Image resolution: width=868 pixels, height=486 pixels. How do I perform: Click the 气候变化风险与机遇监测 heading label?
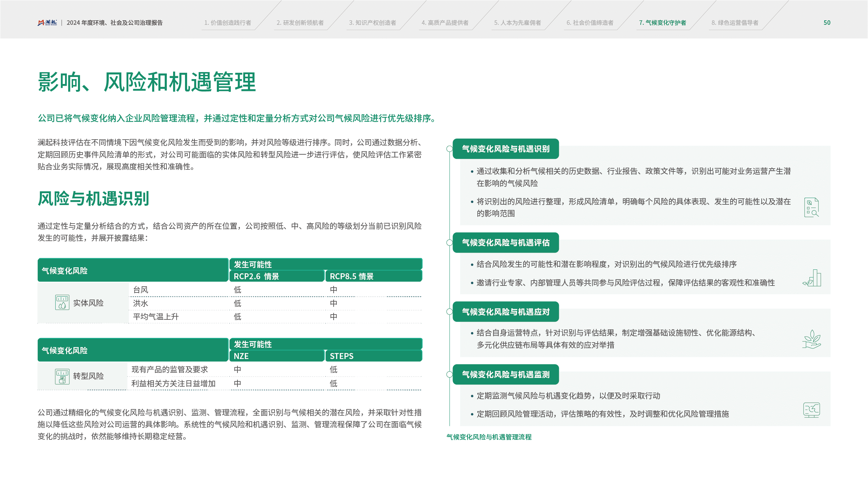click(x=506, y=374)
